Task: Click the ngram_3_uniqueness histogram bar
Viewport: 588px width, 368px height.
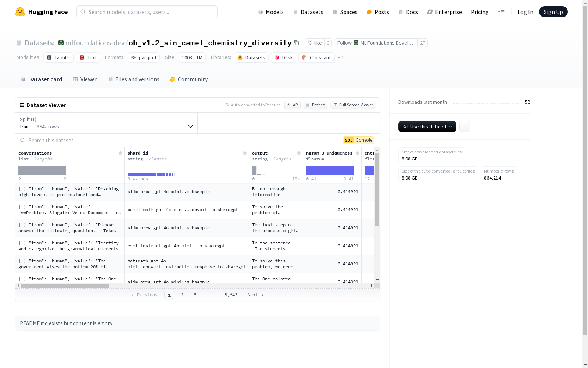Action: [x=330, y=170]
